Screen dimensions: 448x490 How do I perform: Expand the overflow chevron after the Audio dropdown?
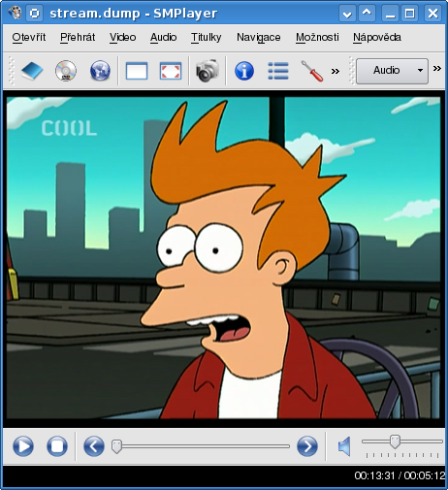pyautogui.click(x=437, y=68)
